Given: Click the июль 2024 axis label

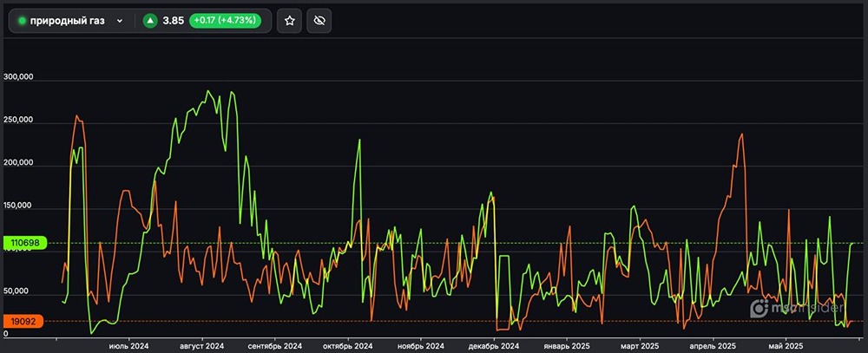Looking at the screenshot, I should pyautogui.click(x=128, y=345).
